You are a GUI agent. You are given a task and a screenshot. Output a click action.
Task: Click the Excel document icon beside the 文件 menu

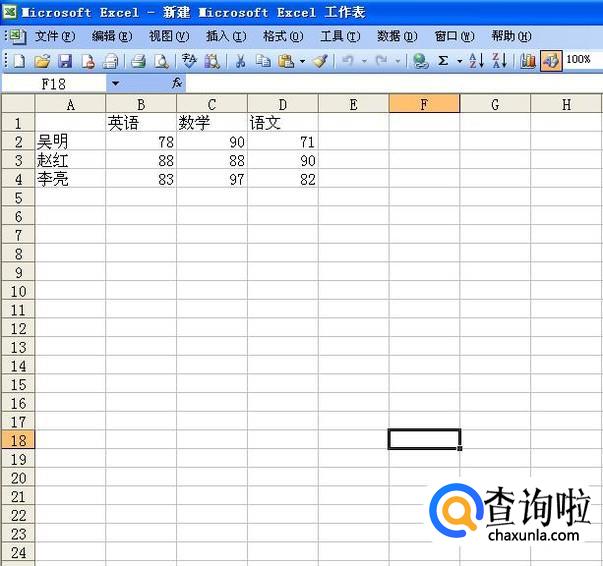18,37
